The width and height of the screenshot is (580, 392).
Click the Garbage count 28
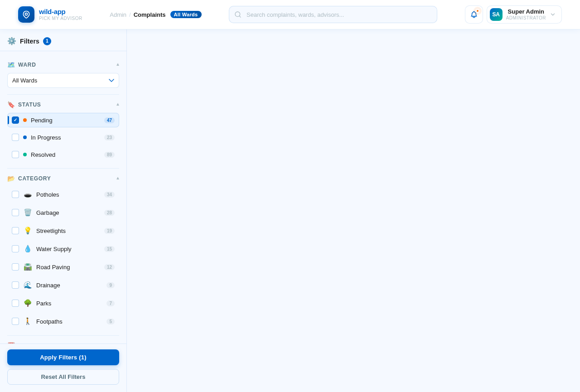(x=109, y=213)
